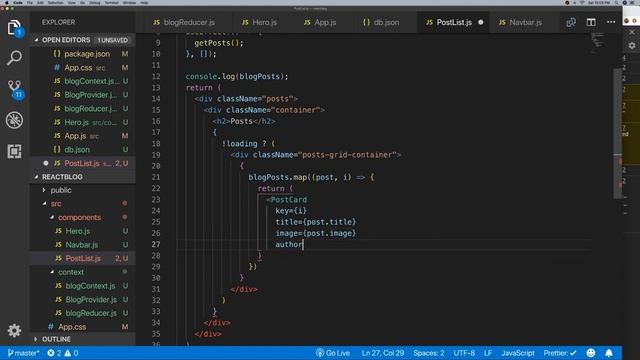640x360 pixels.
Task: Expand the Outline section
Action: (x=83, y=339)
